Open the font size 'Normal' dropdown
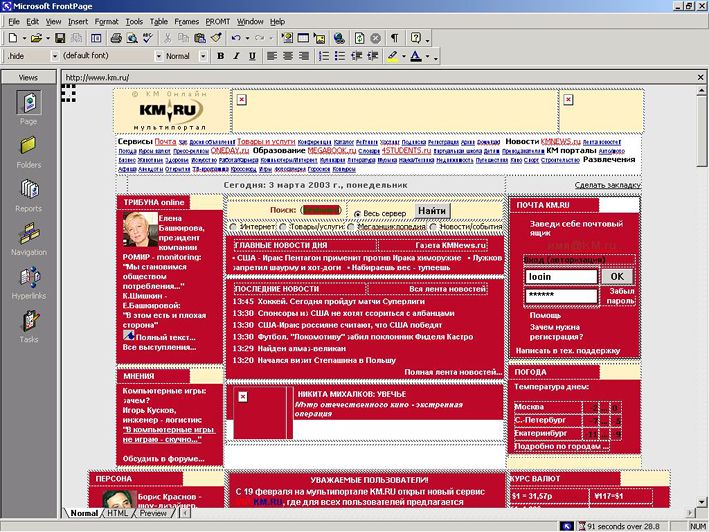 204,56
